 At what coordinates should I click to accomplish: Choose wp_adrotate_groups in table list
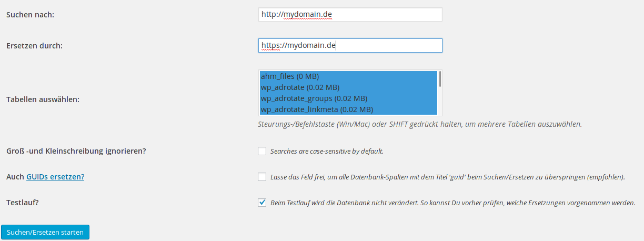[x=349, y=98]
